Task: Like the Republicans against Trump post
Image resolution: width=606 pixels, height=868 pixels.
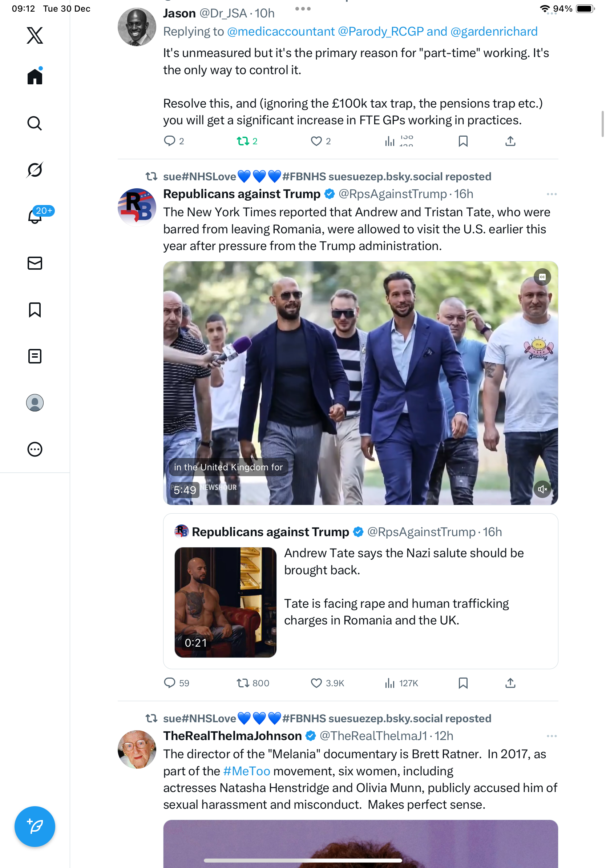Action: (x=316, y=683)
